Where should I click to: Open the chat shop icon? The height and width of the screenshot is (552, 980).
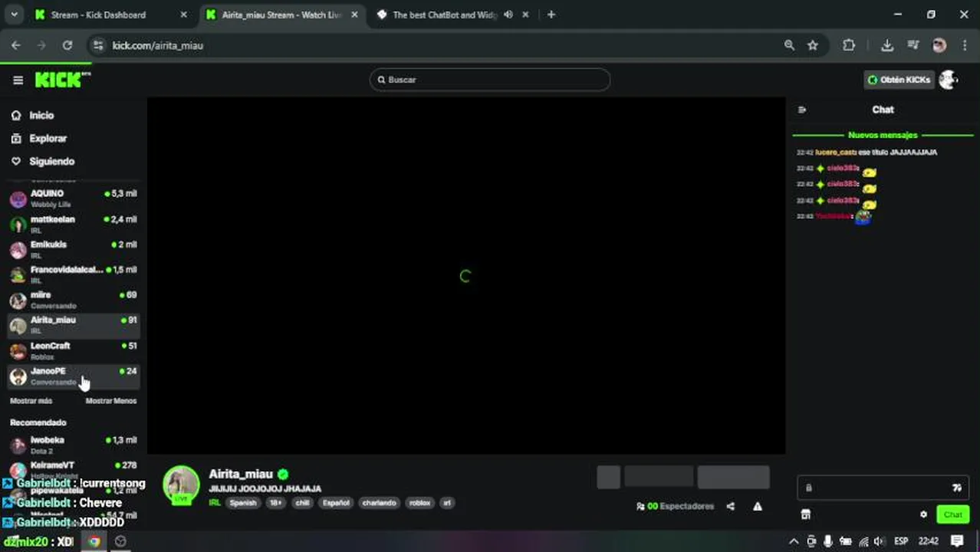click(x=806, y=514)
